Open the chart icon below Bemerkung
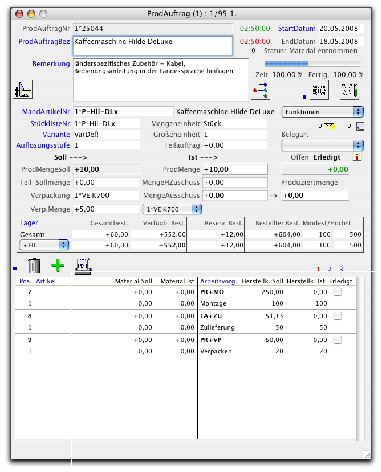The height and width of the screenshot is (472, 381). point(23,89)
